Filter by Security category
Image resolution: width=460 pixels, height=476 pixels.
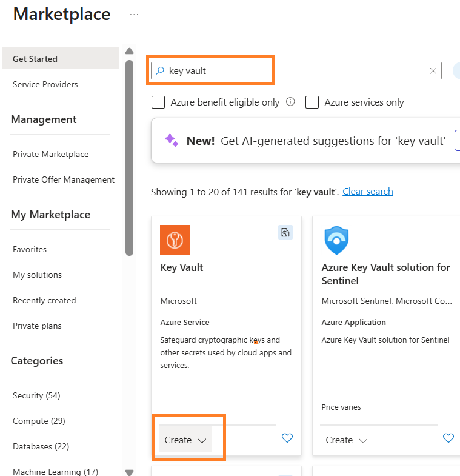click(x=36, y=395)
